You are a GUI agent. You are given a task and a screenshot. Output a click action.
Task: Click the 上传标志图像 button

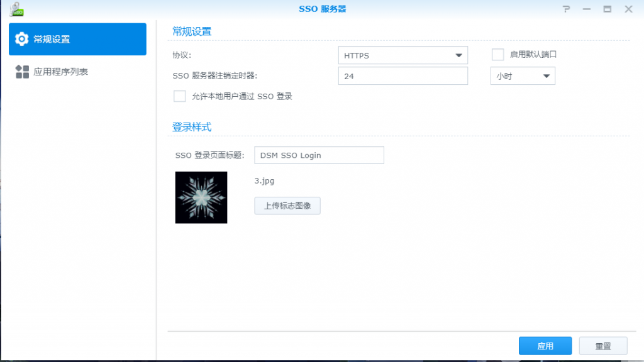pos(287,206)
